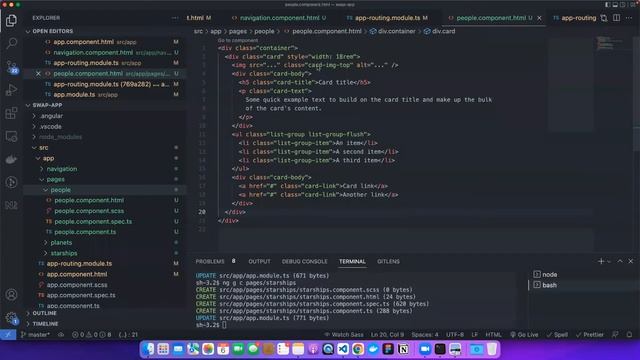The image size is (640, 360).
Task: Expand the starships folder
Action: pos(64,253)
